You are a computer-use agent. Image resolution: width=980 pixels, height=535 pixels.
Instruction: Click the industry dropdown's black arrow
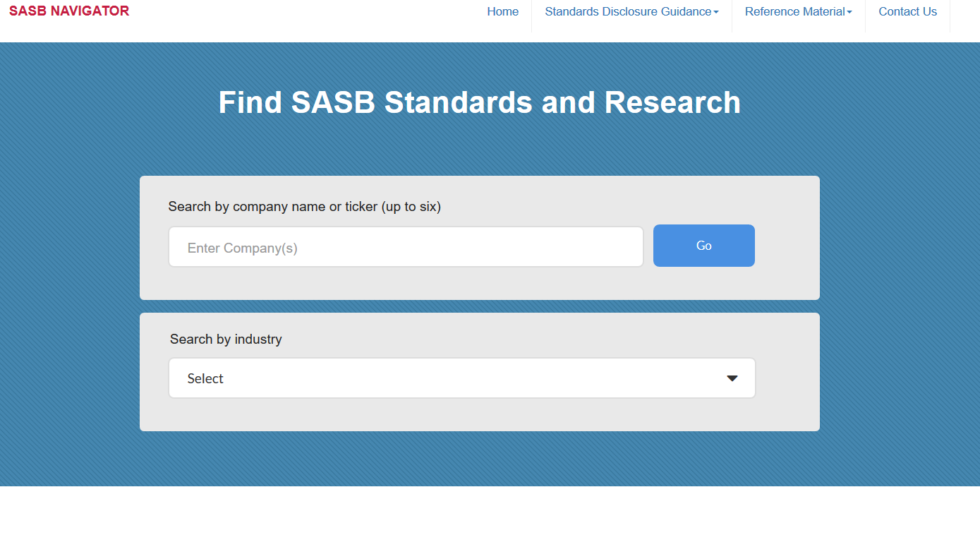coord(732,378)
